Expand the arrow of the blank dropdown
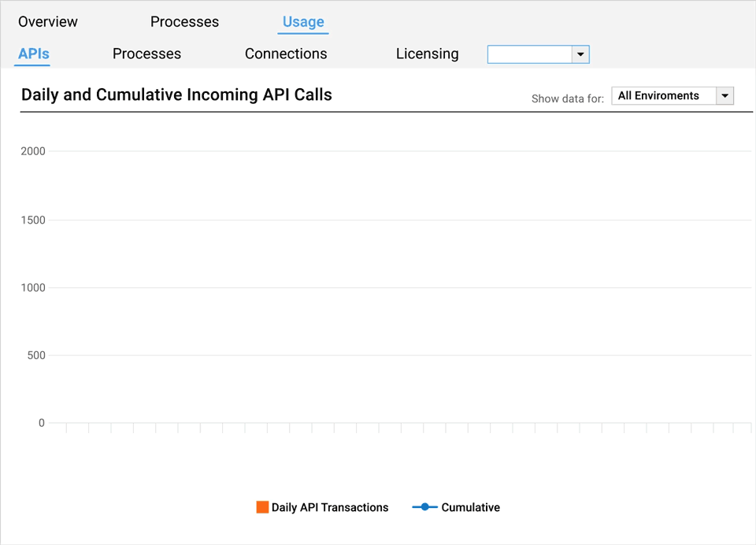 (x=580, y=54)
